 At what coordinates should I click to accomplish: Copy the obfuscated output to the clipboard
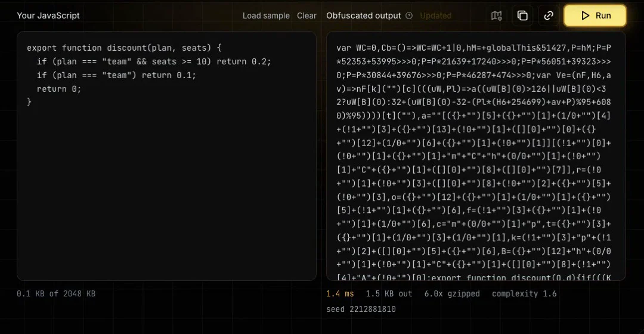(522, 16)
